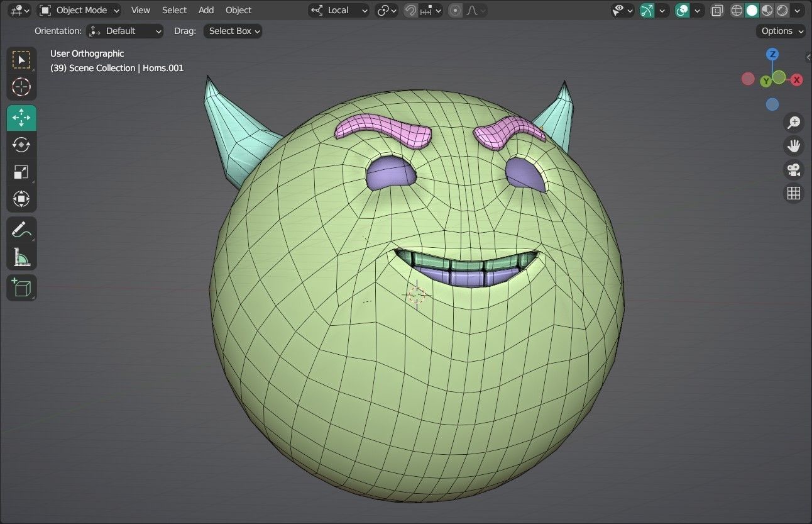Activate the 3D Cursor tool
This screenshot has width=812, height=524.
21,87
